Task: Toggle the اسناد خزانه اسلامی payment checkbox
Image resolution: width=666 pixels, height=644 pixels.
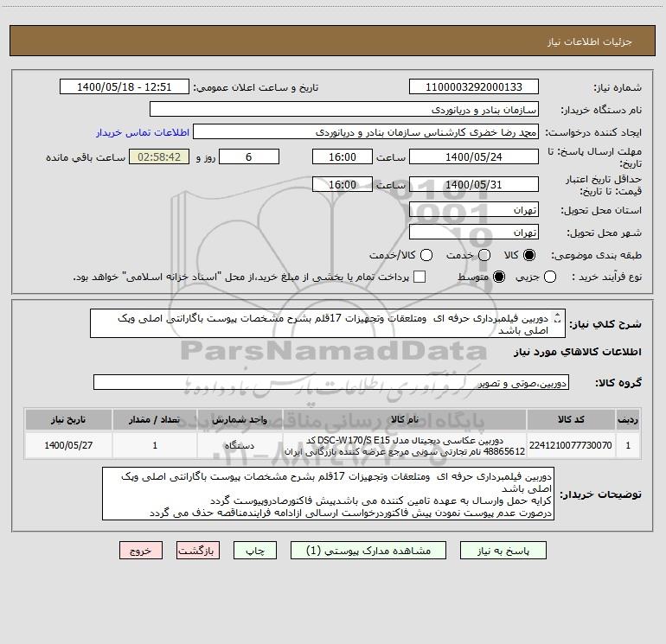Action: point(419,277)
